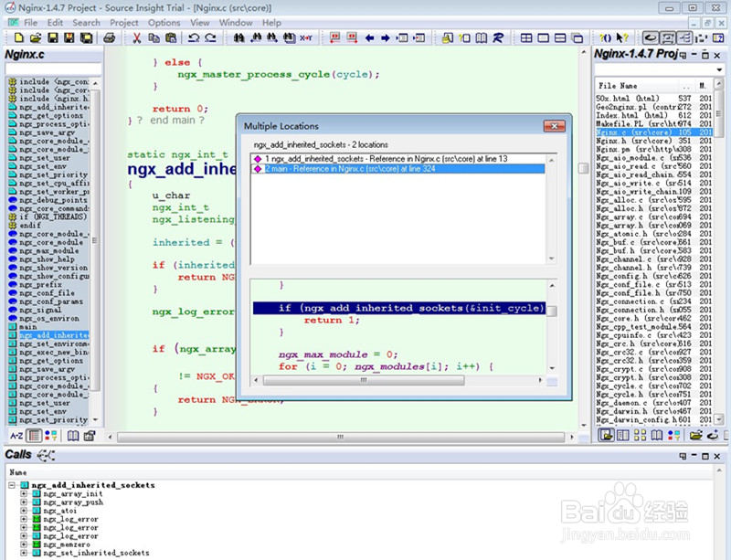
Task: Select ngx_show_help in symbol list
Action: pos(47,259)
